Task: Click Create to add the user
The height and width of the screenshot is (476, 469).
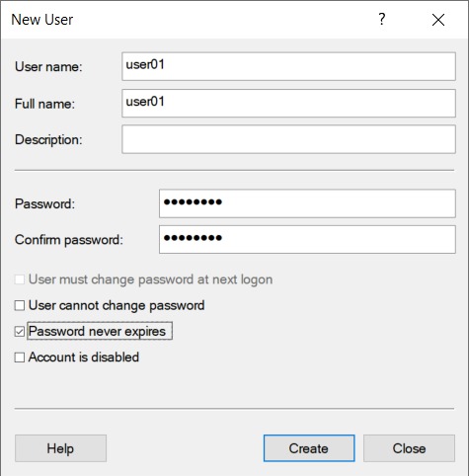Action: 309,448
